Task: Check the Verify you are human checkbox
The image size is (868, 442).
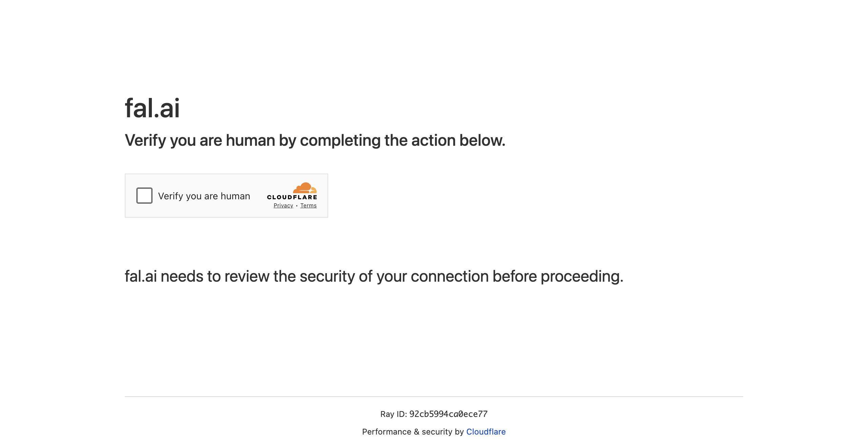Action: pos(144,196)
